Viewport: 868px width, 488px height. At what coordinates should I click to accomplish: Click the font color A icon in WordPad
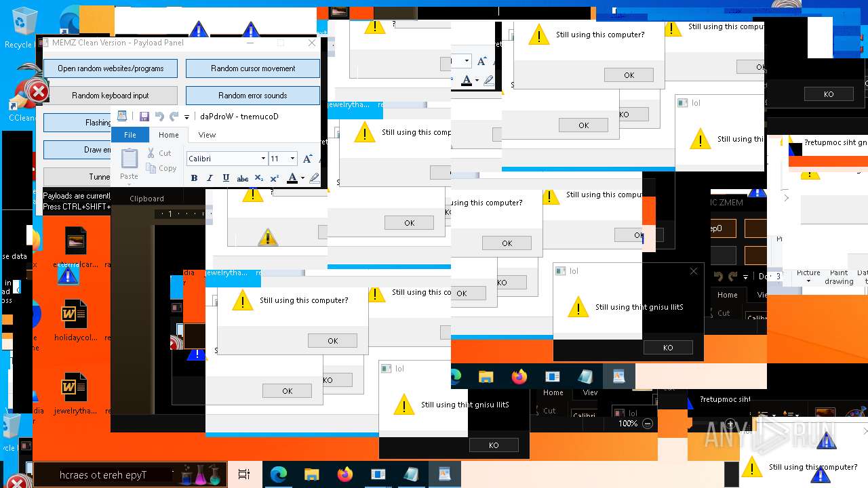[x=292, y=178]
